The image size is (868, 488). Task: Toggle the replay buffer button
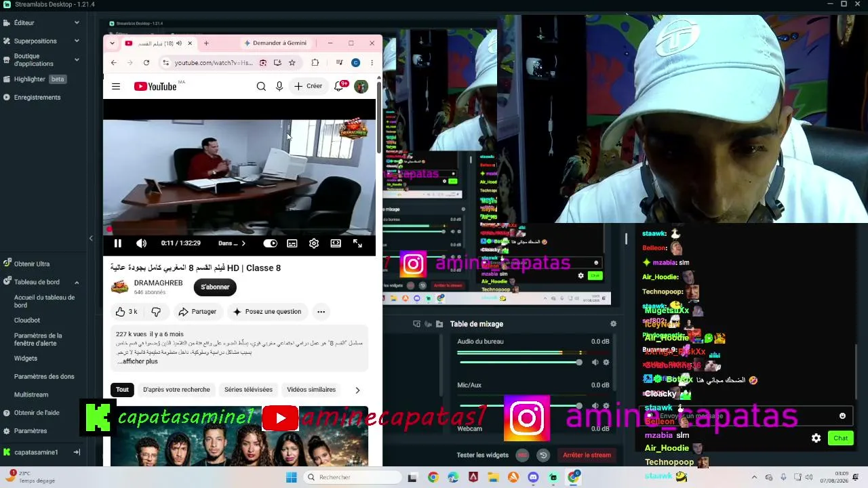[x=543, y=455]
